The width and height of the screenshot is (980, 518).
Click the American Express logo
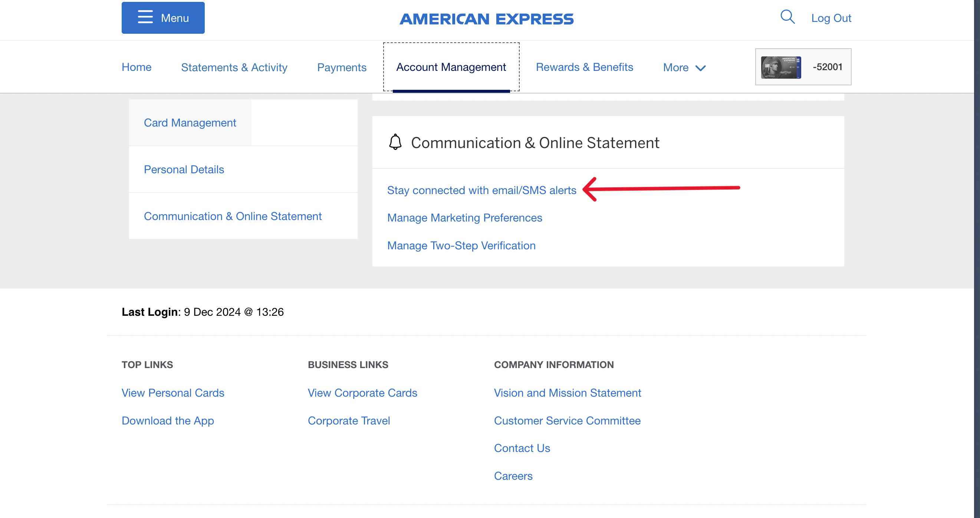[486, 19]
